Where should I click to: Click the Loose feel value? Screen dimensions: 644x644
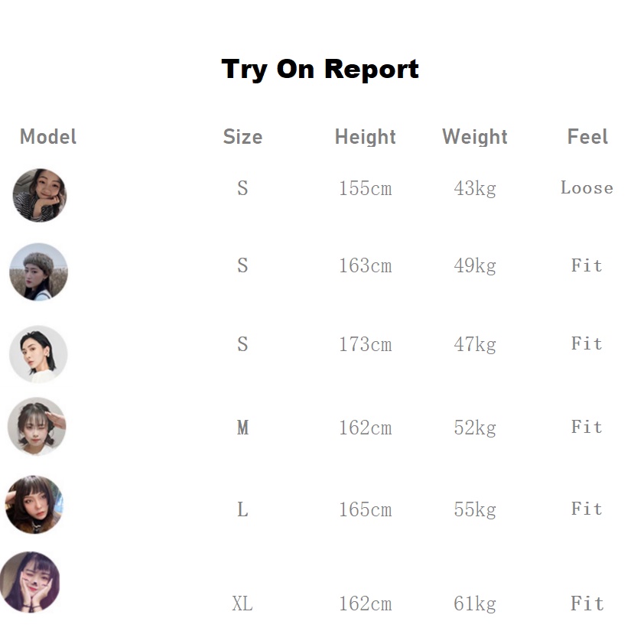[x=587, y=188]
